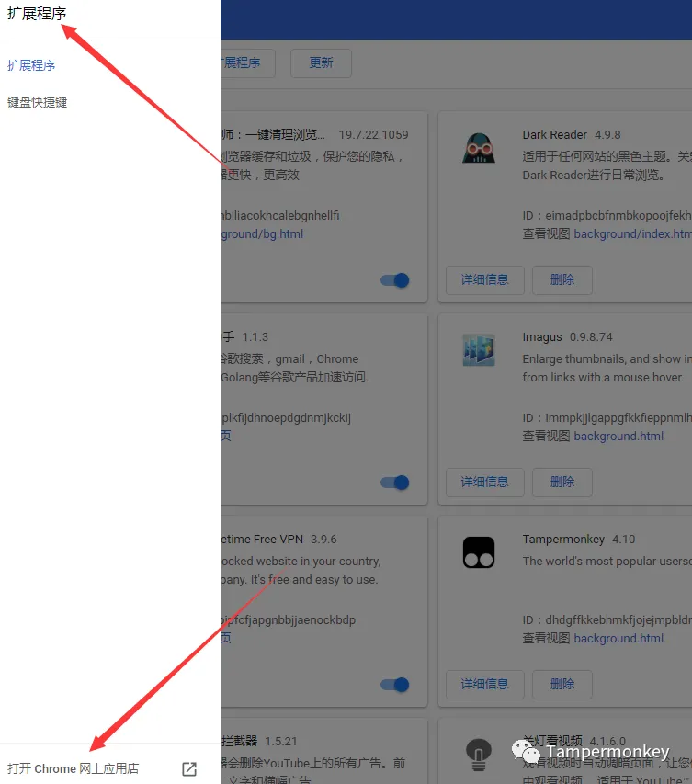The image size is (692, 784).
Task: Click 删除 on the Imagus card
Action: 562,482
